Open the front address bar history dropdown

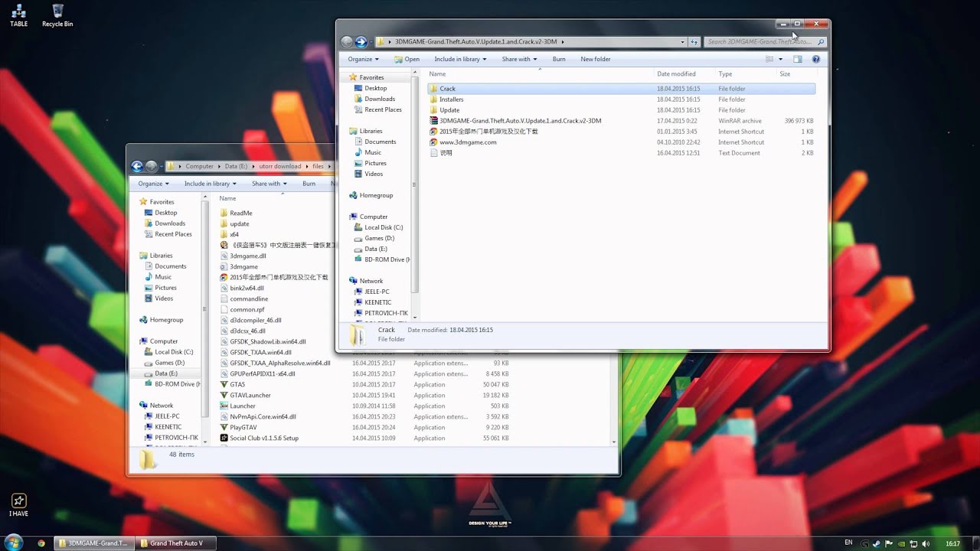(683, 42)
